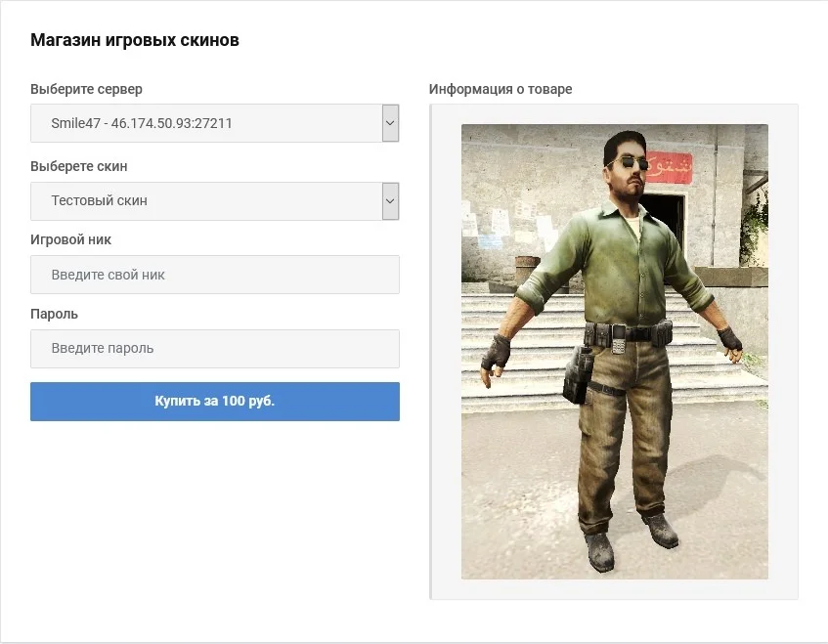Viewport: 828px width, 644px height.
Task: Click the Выберете скин label
Action: pyautogui.click(x=78, y=166)
